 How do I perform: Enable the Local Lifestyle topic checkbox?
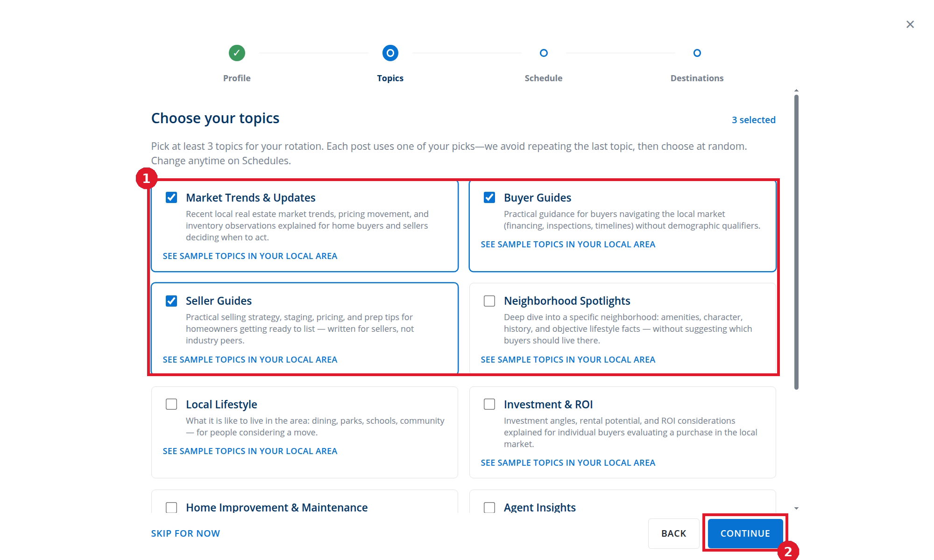click(x=171, y=404)
